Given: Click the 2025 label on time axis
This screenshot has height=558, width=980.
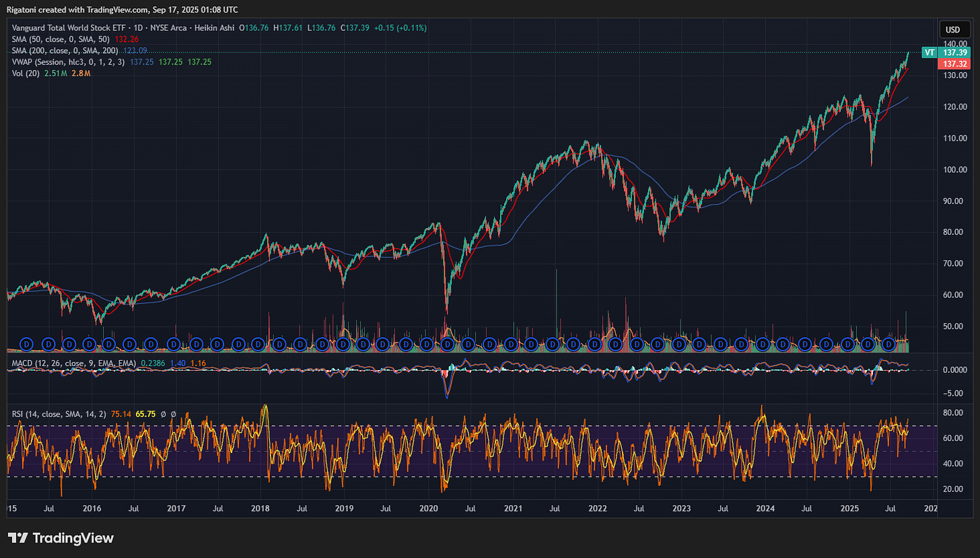Looking at the screenshot, I should tap(849, 509).
